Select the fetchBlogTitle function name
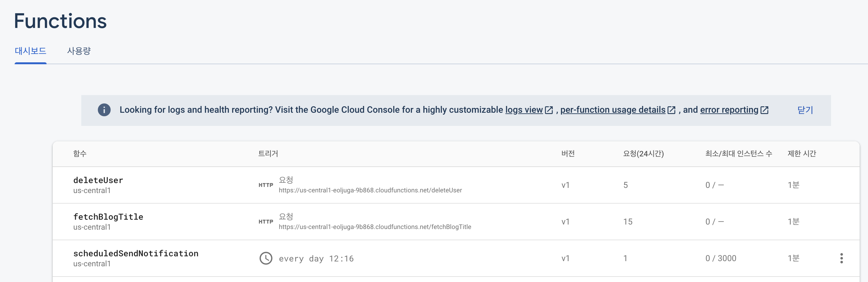The width and height of the screenshot is (868, 282). pyautogui.click(x=108, y=217)
